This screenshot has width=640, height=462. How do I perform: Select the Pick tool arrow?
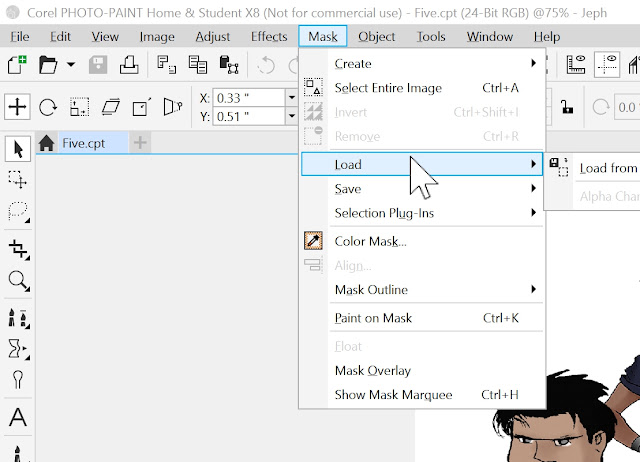coord(18,149)
